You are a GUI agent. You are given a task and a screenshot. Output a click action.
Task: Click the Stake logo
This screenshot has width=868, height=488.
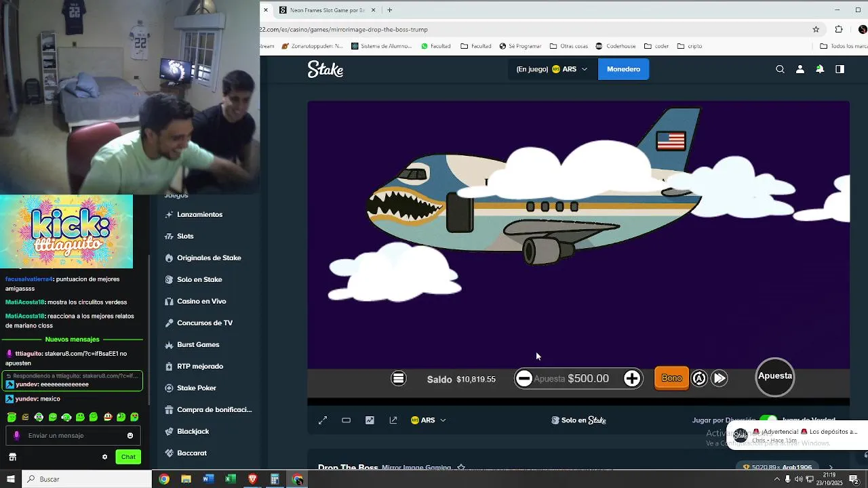(325, 69)
